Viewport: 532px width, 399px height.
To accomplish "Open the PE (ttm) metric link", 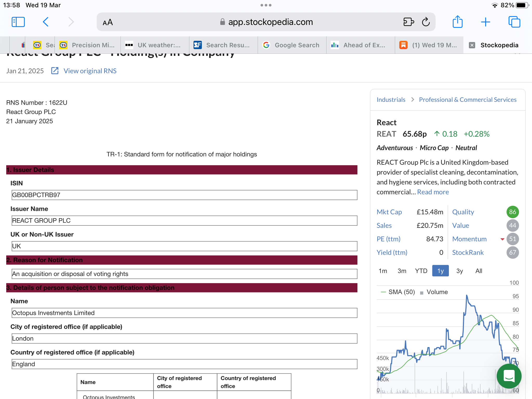I will [389, 239].
